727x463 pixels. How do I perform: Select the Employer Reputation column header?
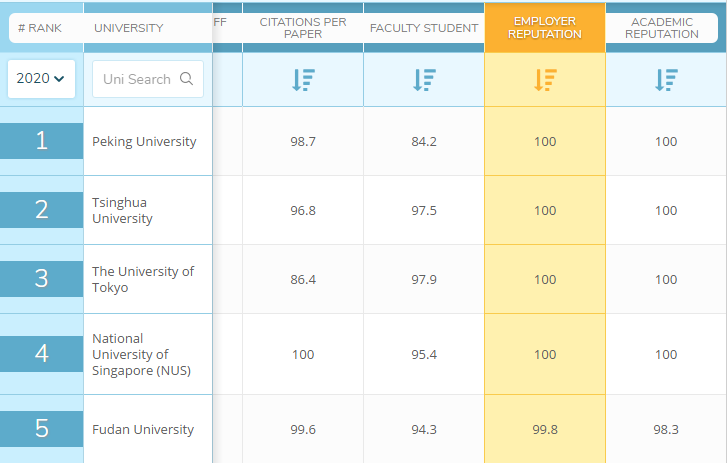click(x=545, y=28)
